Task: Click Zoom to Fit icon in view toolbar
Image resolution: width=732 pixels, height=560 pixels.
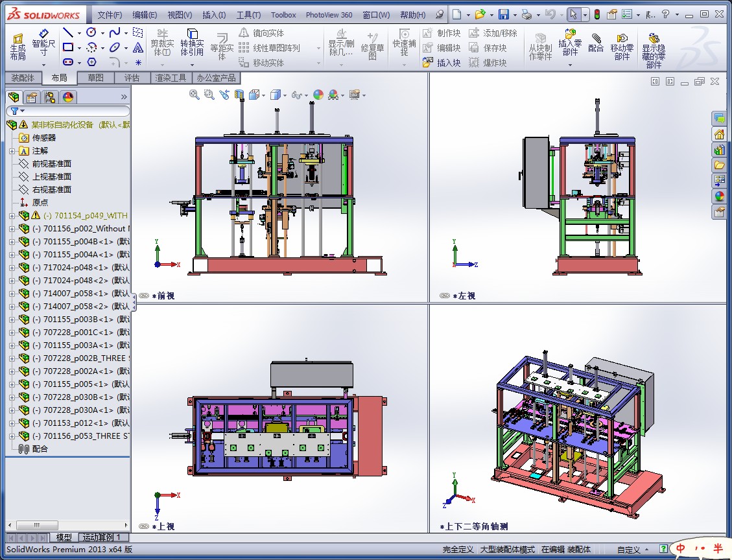Action: 195,95
